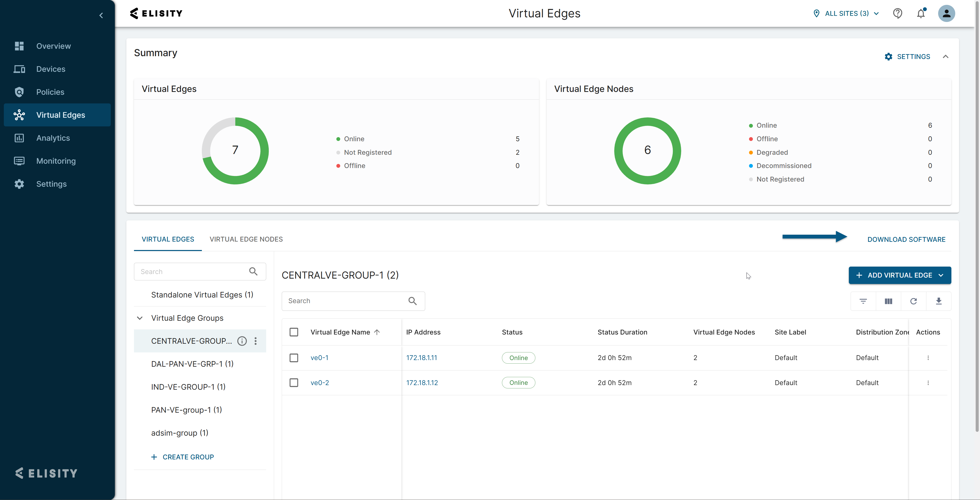Click the table filter icon
Viewport: 980px width, 500px height.
click(863, 301)
